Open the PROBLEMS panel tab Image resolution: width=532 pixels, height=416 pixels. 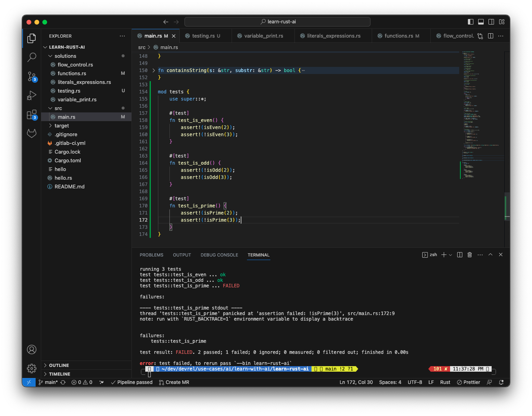(151, 255)
